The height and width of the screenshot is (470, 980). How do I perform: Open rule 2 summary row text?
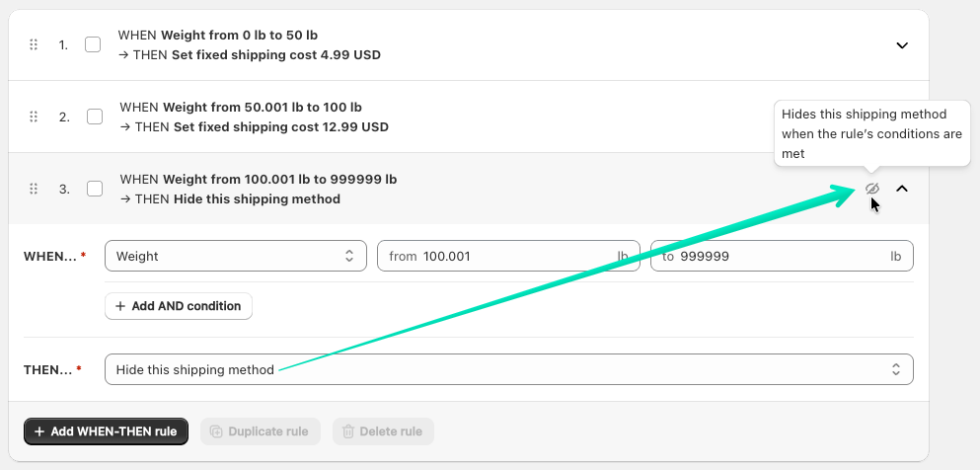(254, 117)
